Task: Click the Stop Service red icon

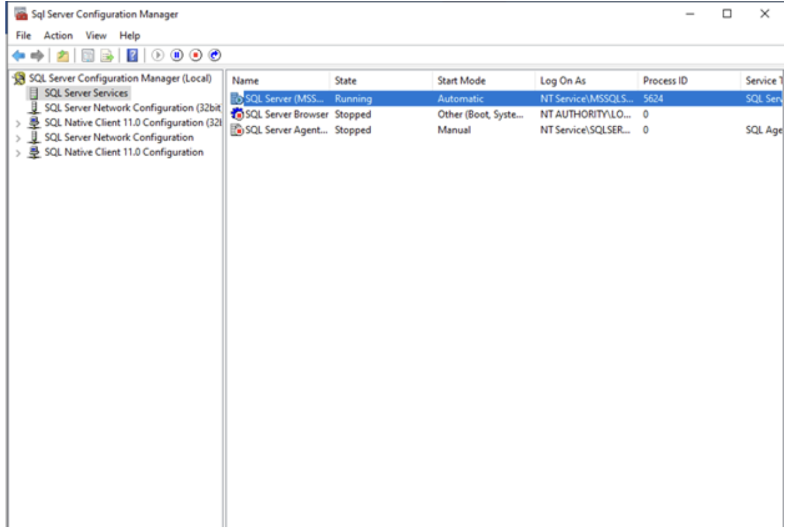Action: pyautogui.click(x=196, y=56)
